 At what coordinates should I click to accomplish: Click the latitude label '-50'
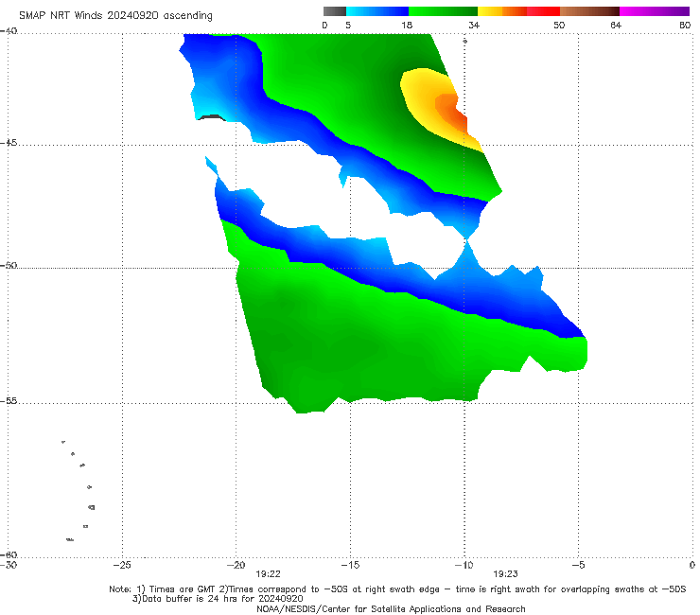point(9,265)
